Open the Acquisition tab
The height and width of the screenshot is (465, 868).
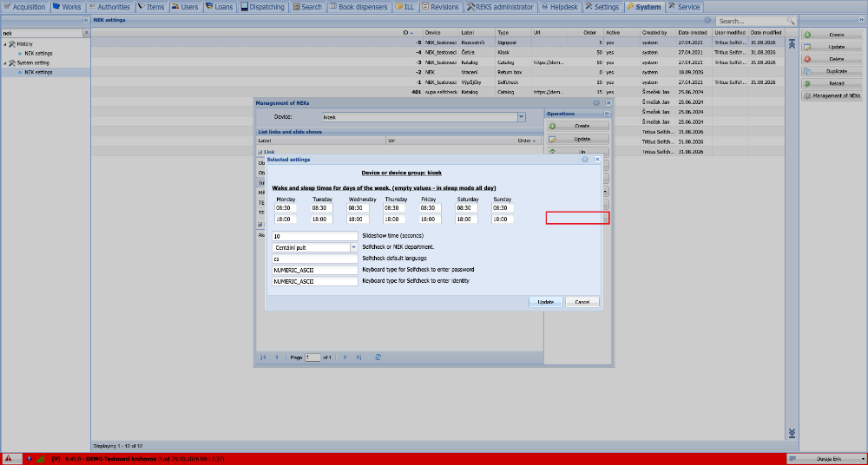24,7
